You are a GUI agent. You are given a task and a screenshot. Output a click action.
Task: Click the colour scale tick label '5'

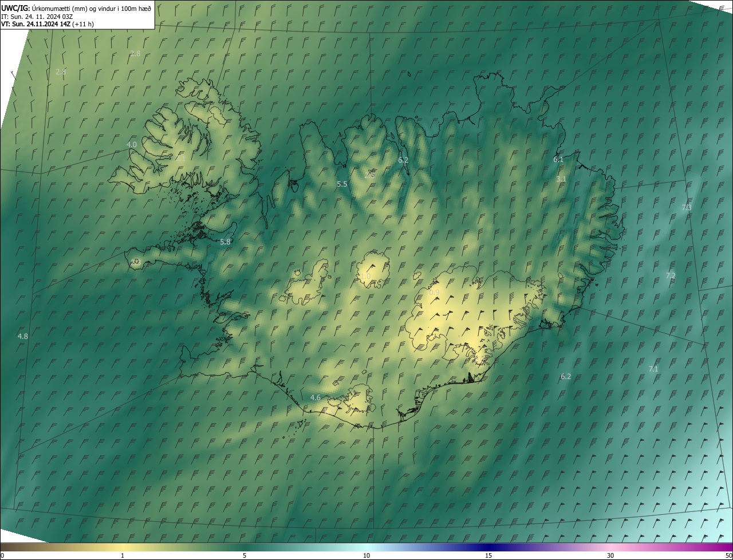(245, 555)
